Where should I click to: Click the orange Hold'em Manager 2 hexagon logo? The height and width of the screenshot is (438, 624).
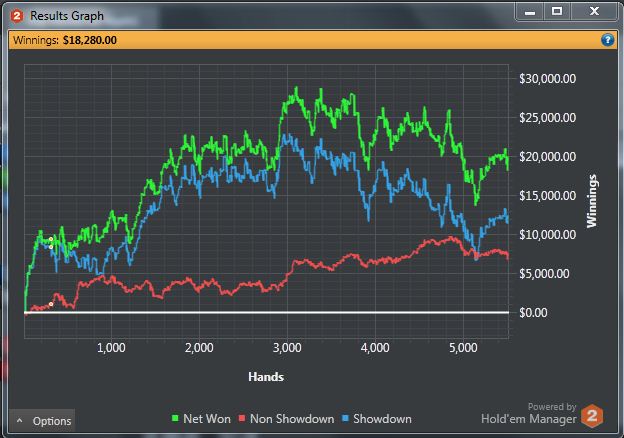(x=592, y=416)
